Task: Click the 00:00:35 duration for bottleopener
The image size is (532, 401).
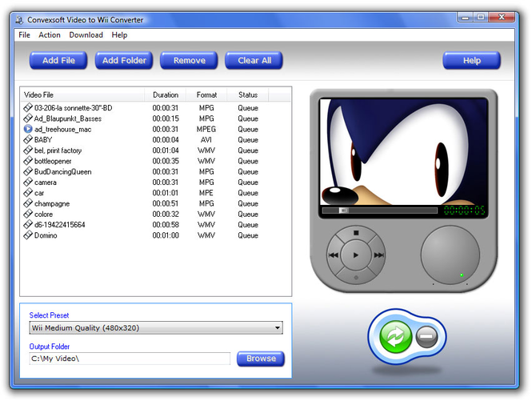Action: (x=166, y=161)
